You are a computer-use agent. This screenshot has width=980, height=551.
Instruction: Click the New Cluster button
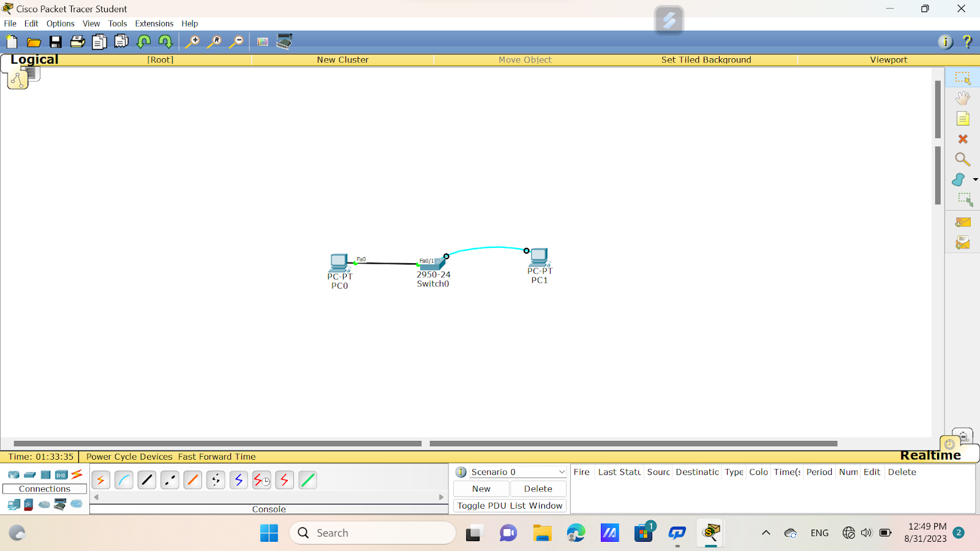(342, 60)
